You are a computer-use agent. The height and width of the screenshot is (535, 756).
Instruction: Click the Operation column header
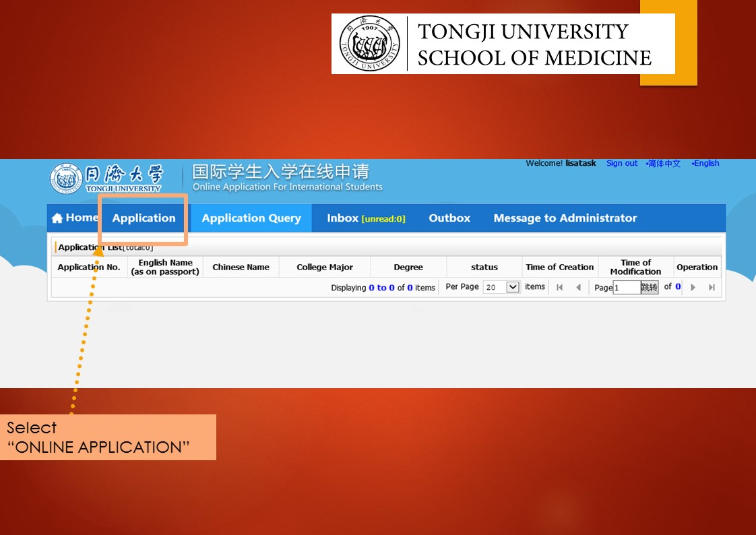point(697,267)
